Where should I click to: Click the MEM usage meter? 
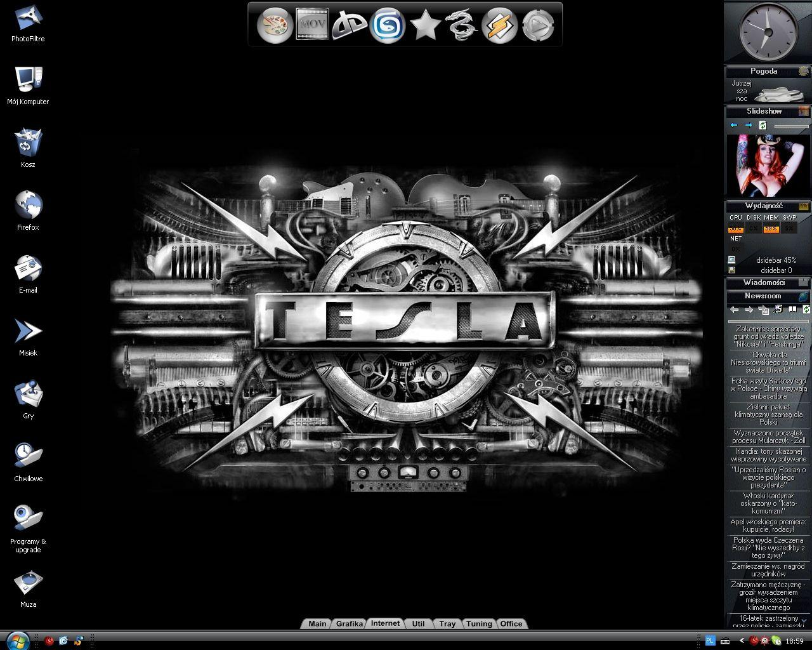771,228
